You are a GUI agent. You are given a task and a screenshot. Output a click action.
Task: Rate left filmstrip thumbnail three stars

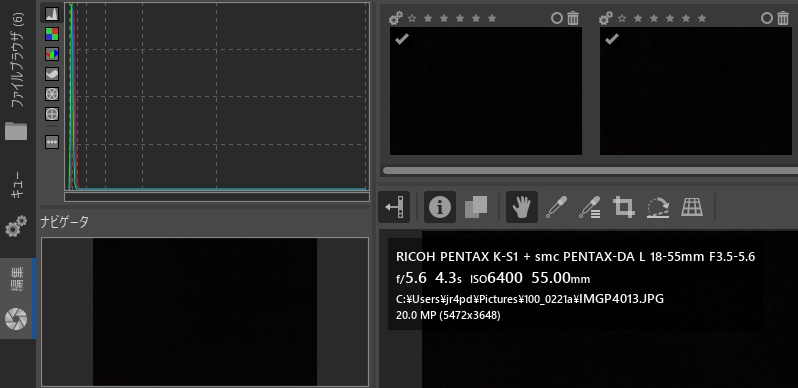(460, 18)
